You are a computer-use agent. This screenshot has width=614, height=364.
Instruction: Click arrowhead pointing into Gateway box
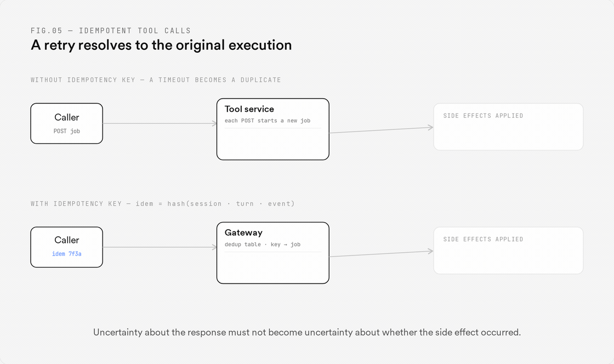click(214, 247)
